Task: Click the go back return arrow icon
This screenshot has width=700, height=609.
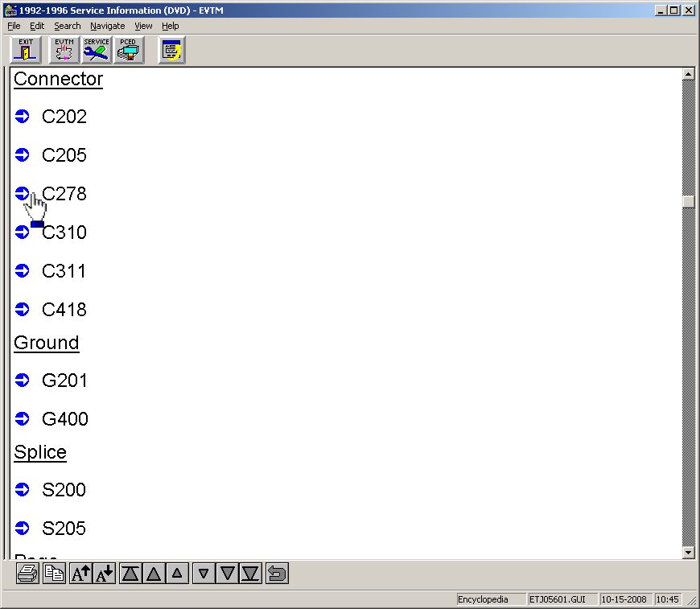Action: tap(277, 573)
